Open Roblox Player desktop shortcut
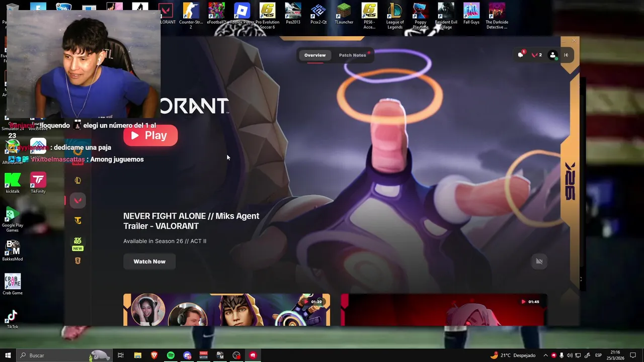 tap(242, 14)
